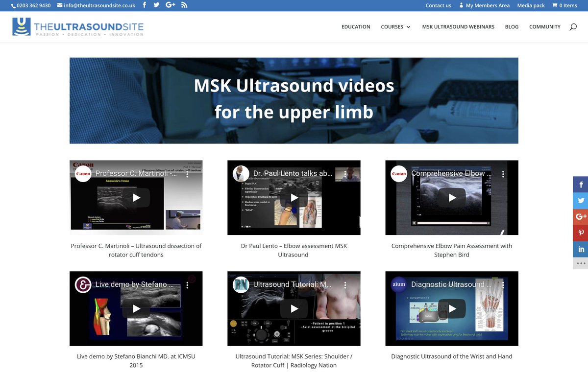Open options menu on Paul Lento video

pos(345,174)
